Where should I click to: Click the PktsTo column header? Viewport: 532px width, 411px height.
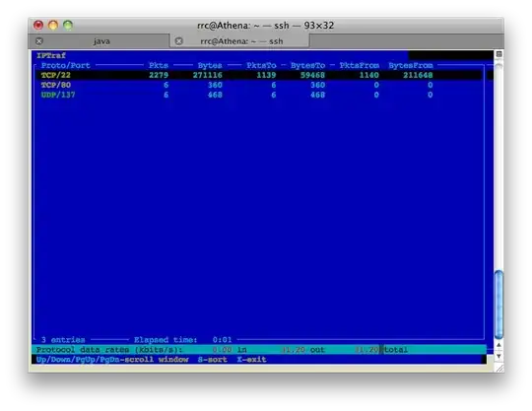click(x=261, y=65)
